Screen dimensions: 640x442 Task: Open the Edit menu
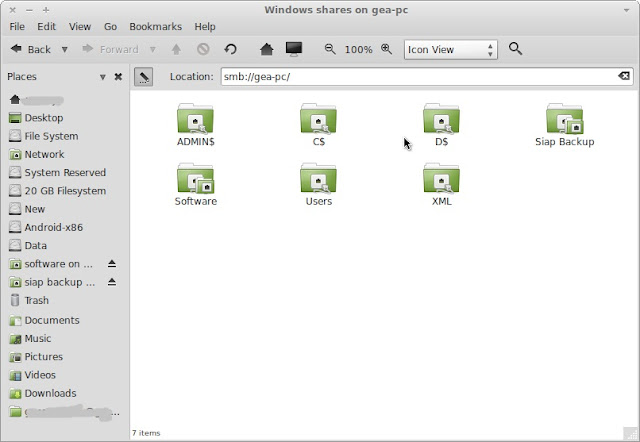[x=47, y=27]
